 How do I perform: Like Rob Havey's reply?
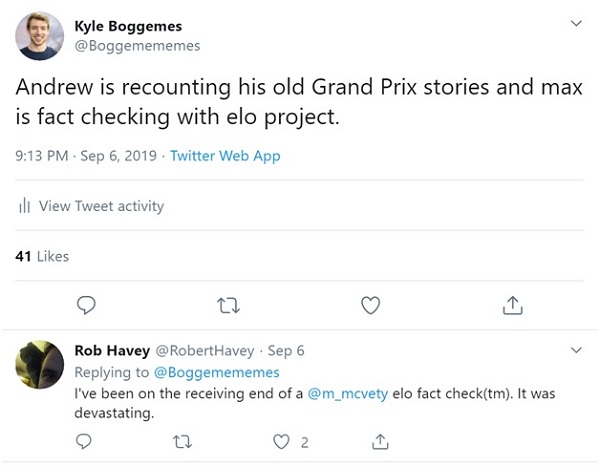tap(282, 440)
